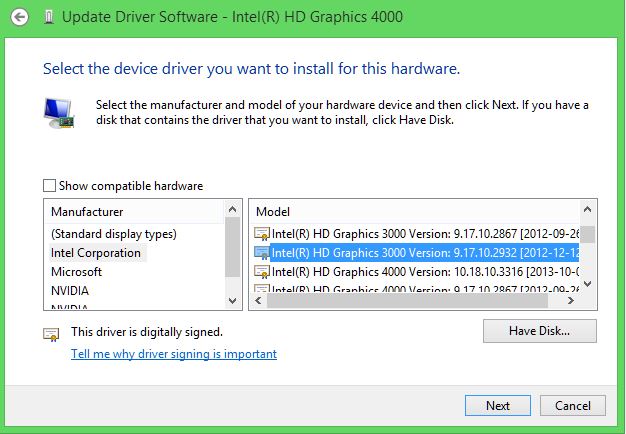
Task: Click Manufacturer list scrollbar thumb
Action: pyautogui.click(x=232, y=248)
